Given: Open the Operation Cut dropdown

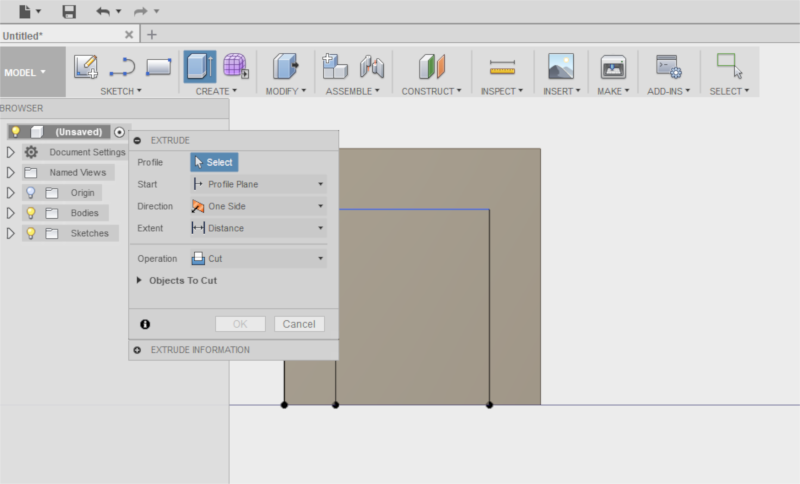Looking at the screenshot, I should pos(258,259).
